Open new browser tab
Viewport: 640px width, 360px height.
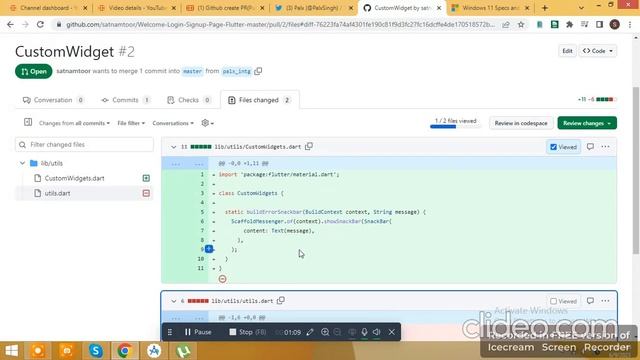(544, 8)
